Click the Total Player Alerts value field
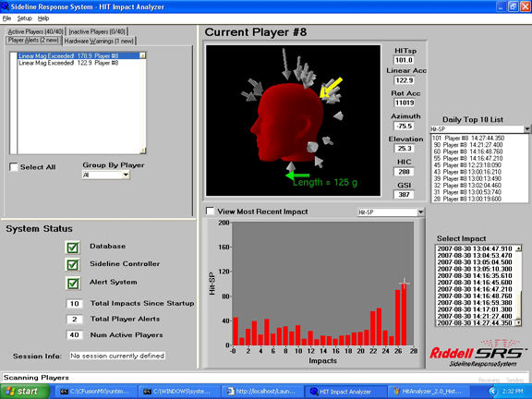 (74, 320)
